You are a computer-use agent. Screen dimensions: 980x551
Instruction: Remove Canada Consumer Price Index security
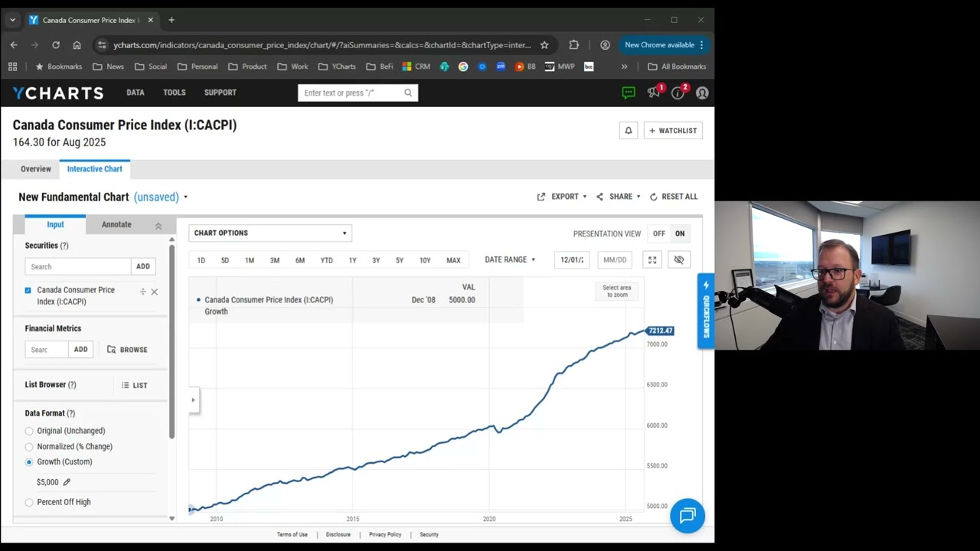click(154, 292)
